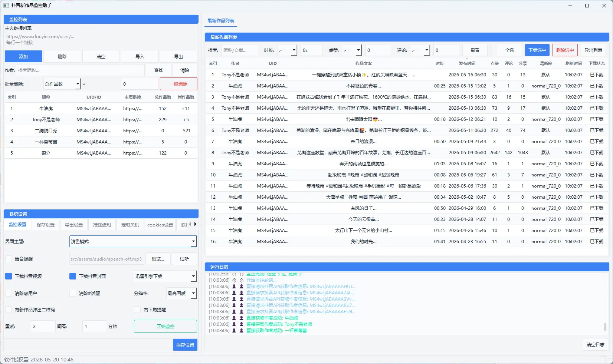The image size is (613, 364).
Task: Select the 镜介 row in monitor list
Action: coord(101,153)
